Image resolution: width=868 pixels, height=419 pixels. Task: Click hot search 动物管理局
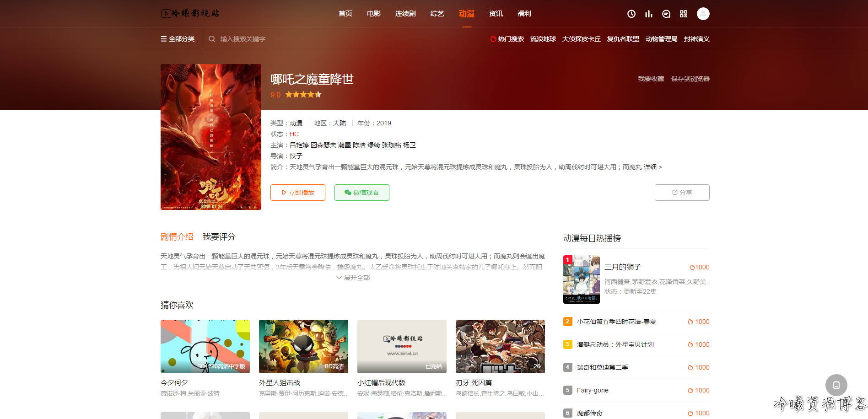(662, 39)
